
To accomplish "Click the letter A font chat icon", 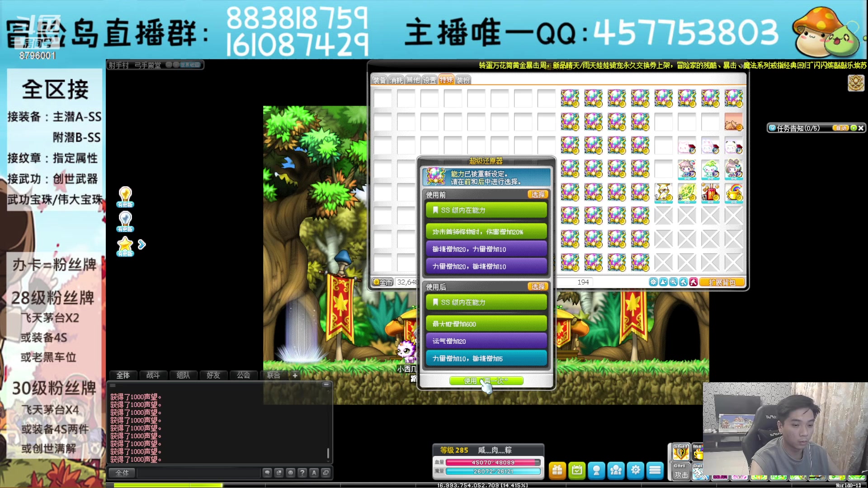I will pos(314,473).
